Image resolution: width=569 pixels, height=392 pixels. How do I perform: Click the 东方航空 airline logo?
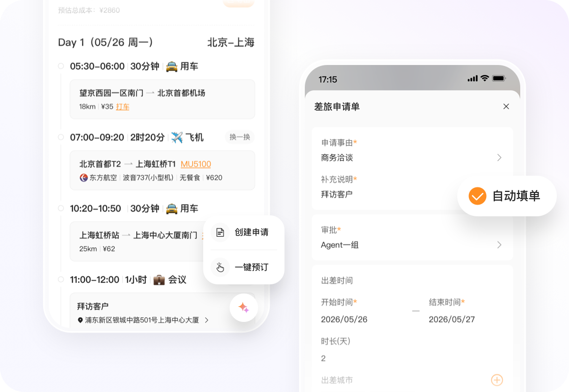pos(83,178)
